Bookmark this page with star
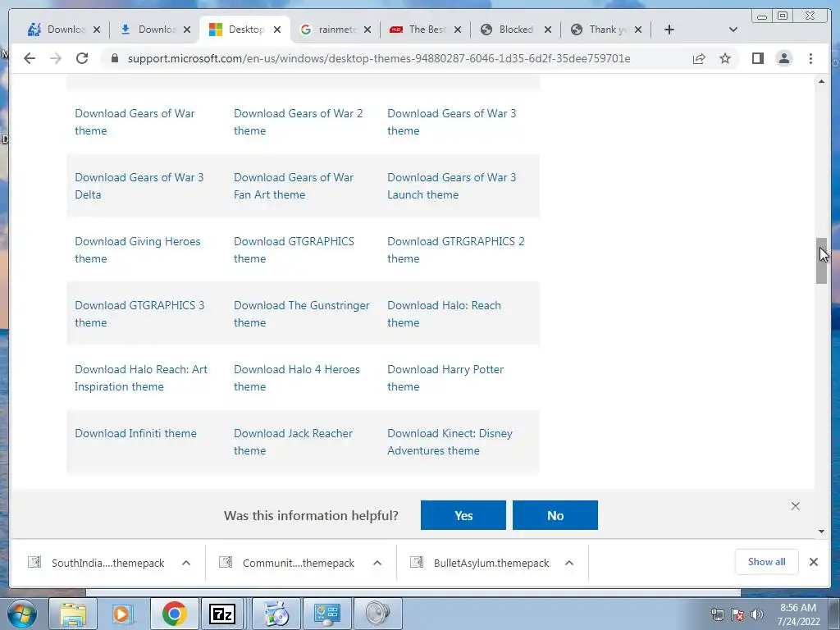This screenshot has height=630, width=840. (x=725, y=58)
